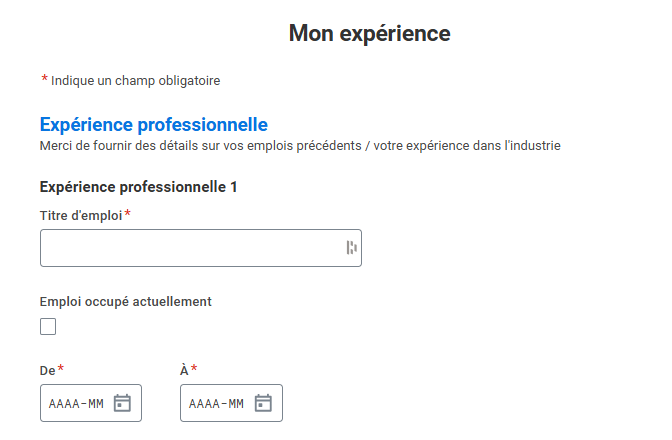Click the De start date label
This screenshot has width=672, height=440.
[47, 370]
